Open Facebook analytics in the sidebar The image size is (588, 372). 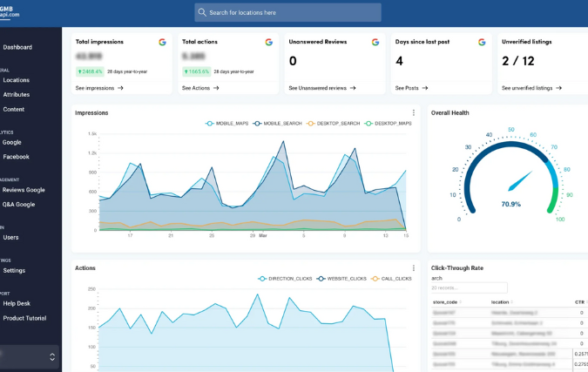click(x=16, y=157)
